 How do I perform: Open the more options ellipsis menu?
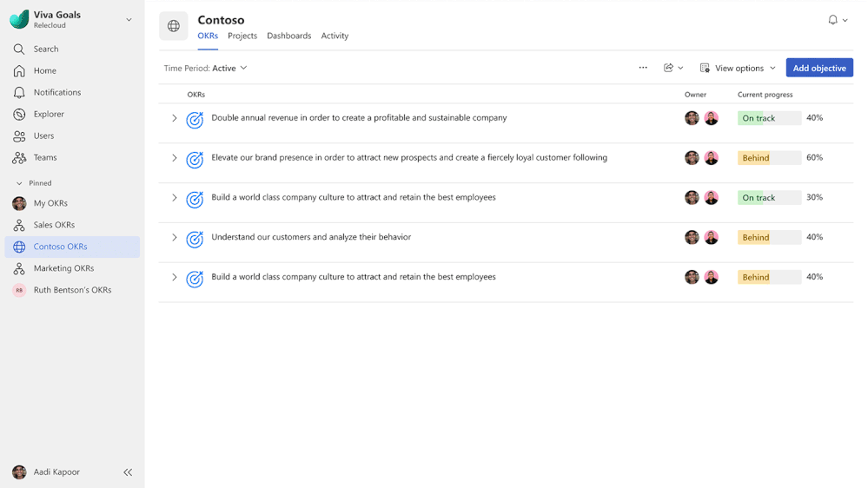pyautogui.click(x=643, y=68)
